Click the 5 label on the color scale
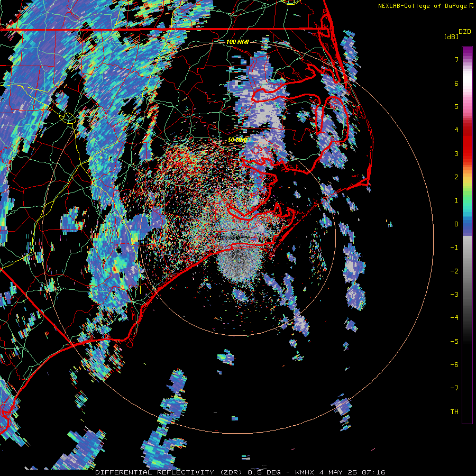This screenshot has width=476, height=476. coord(456,106)
